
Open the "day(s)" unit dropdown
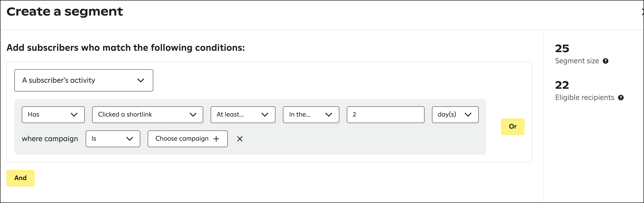(455, 115)
